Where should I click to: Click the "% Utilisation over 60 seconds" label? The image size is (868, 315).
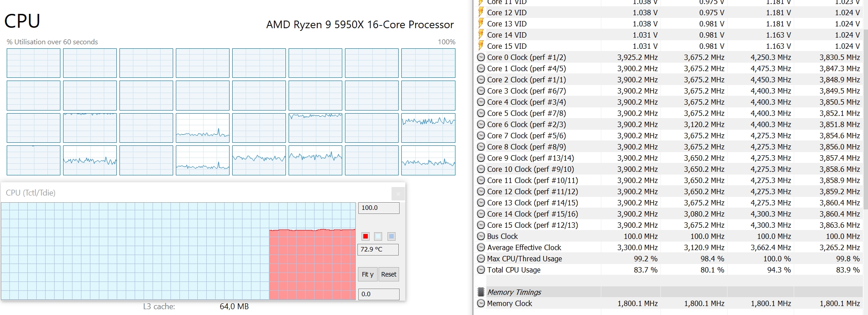click(52, 42)
